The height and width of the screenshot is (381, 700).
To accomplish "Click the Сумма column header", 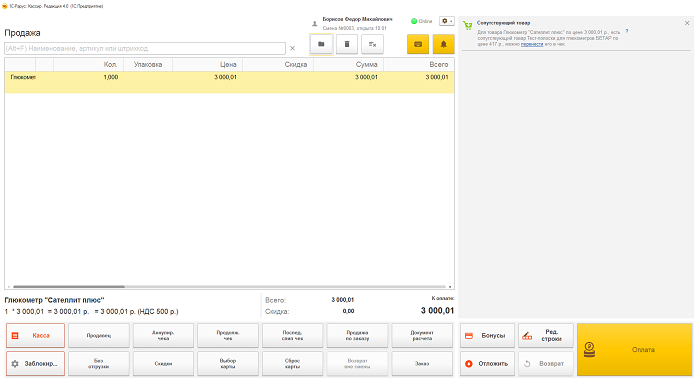I will (x=349, y=64).
